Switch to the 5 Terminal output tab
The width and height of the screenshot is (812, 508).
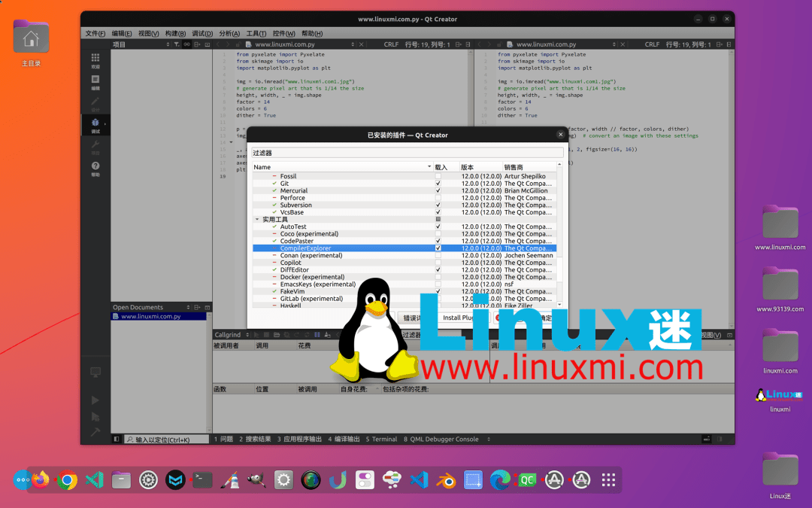tap(381, 439)
